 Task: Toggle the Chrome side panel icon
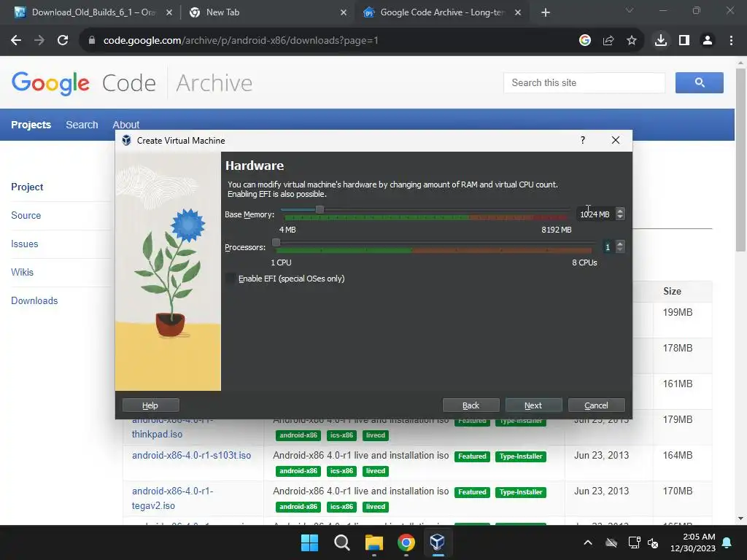tap(684, 41)
